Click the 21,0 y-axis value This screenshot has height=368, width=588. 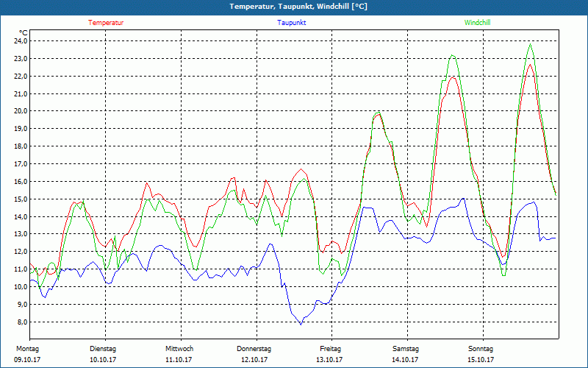tap(21, 94)
